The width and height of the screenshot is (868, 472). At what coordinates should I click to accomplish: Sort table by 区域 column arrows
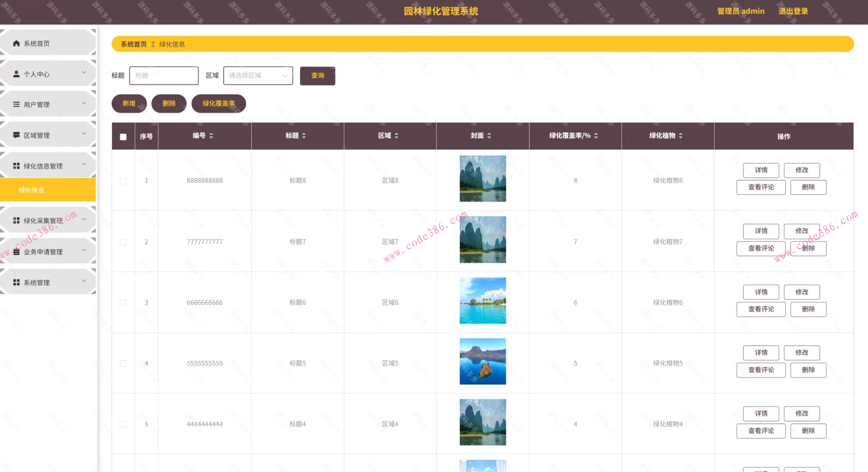coord(396,136)
